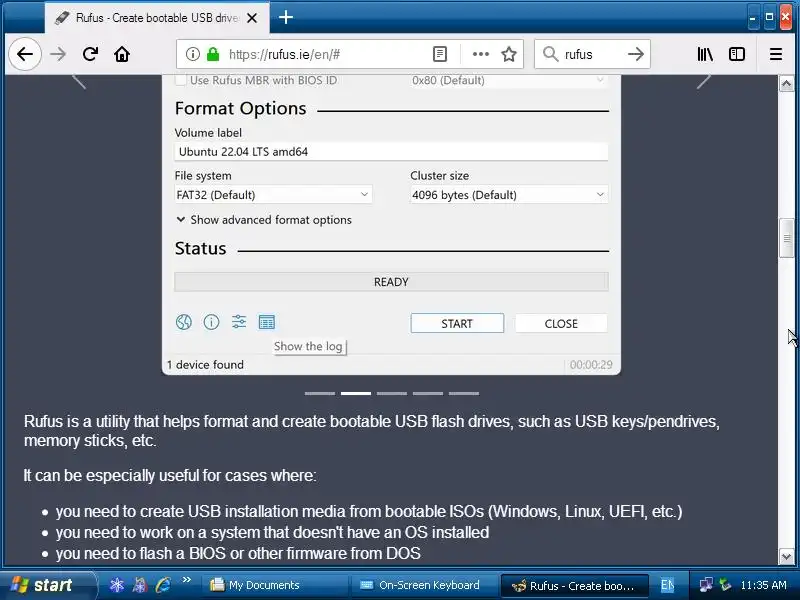Select the third carousel indicator

point(392,393)
